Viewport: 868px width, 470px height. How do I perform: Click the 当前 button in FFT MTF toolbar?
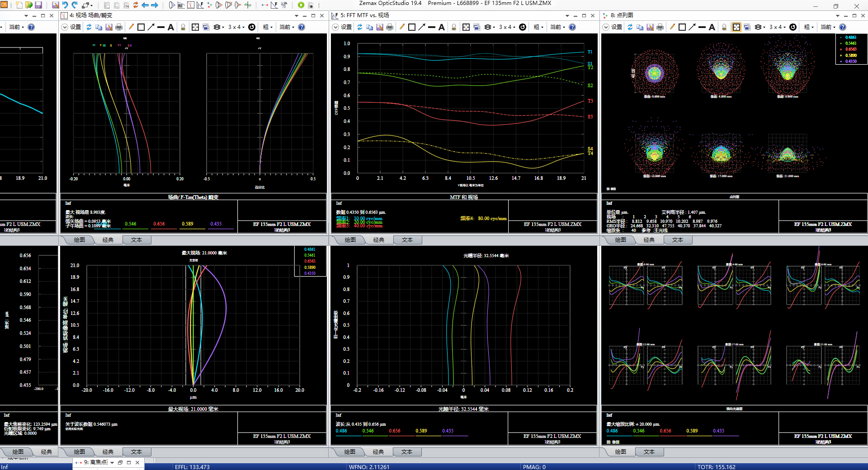[x=557, y=27]
